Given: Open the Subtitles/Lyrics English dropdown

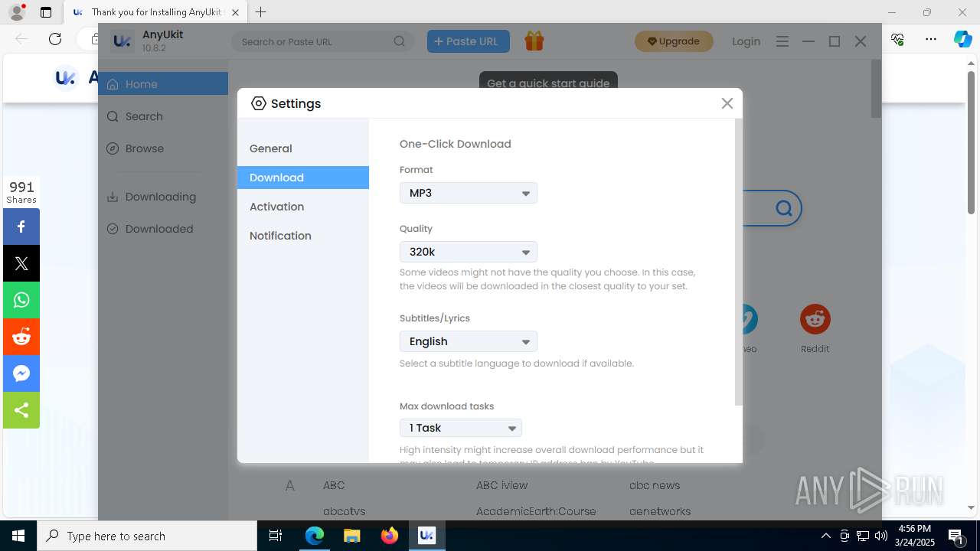Looking at the screenshot, I should point(469,341).
